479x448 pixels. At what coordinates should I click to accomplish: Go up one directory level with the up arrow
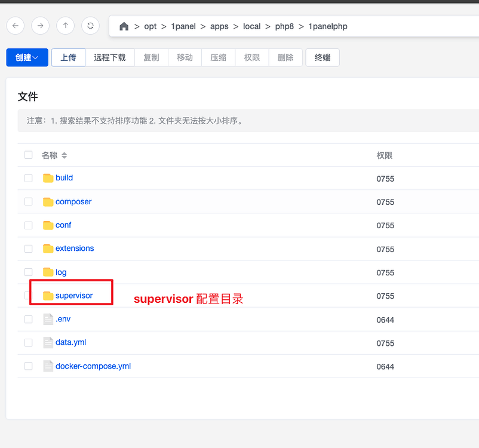[65, 26]
